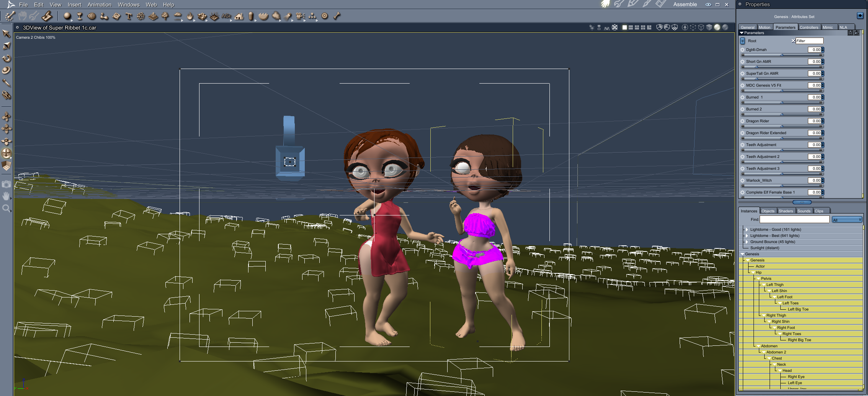Open the File menu

[23, 5]
